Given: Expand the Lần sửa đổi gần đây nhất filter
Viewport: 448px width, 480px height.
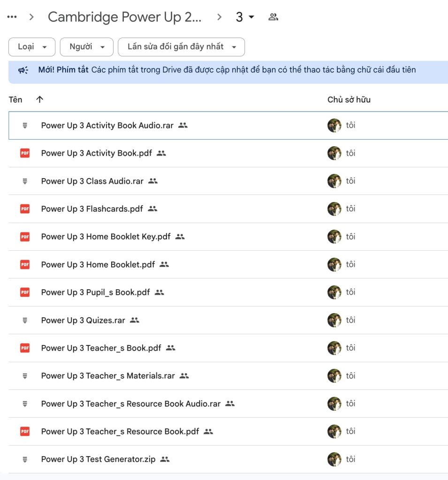Looking at the screenshot, I should [181, 47].
